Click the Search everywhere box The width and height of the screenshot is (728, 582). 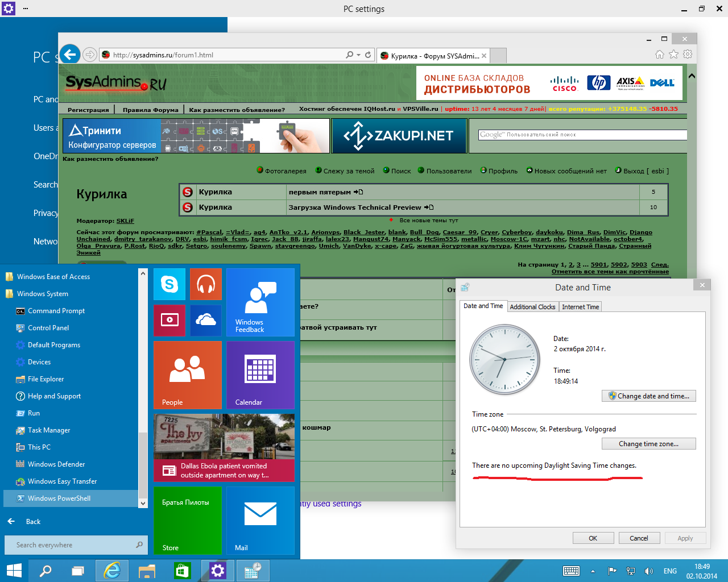pyautogui.click(x=76, y=545)
